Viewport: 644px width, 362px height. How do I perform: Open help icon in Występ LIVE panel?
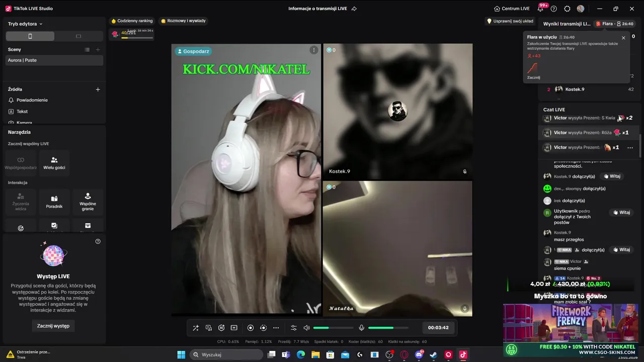[98, 241]
